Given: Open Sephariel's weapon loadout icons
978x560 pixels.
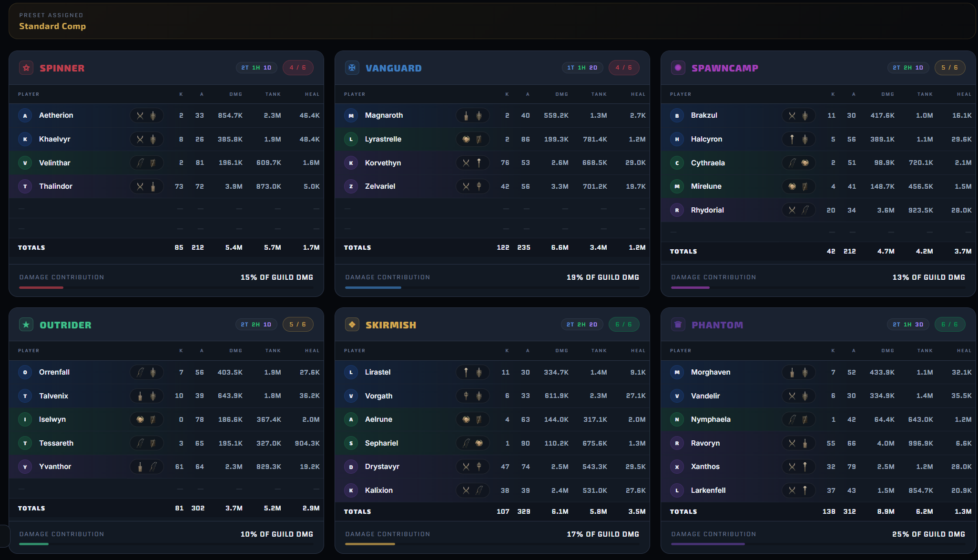Looking at the screenshot, I should click(473, 443).
